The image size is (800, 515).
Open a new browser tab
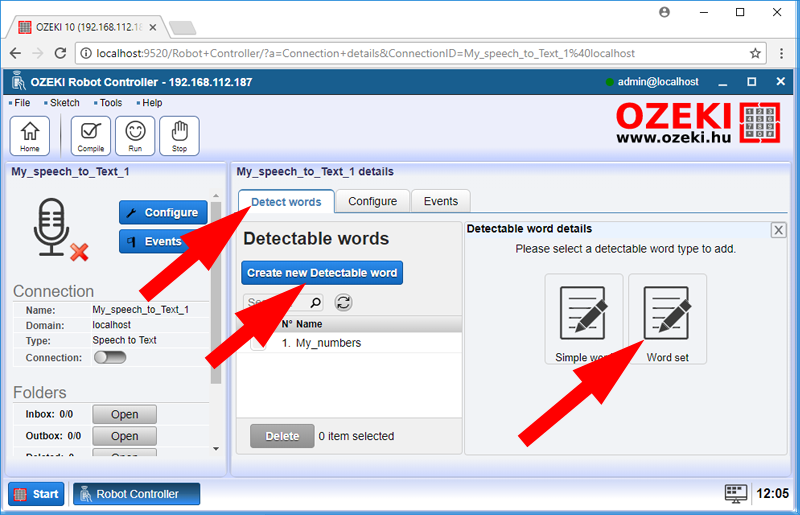[182, 28]
